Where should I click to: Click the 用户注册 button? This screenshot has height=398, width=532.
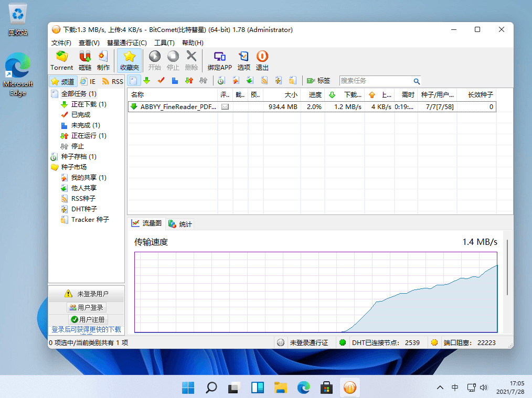point(88,319)
